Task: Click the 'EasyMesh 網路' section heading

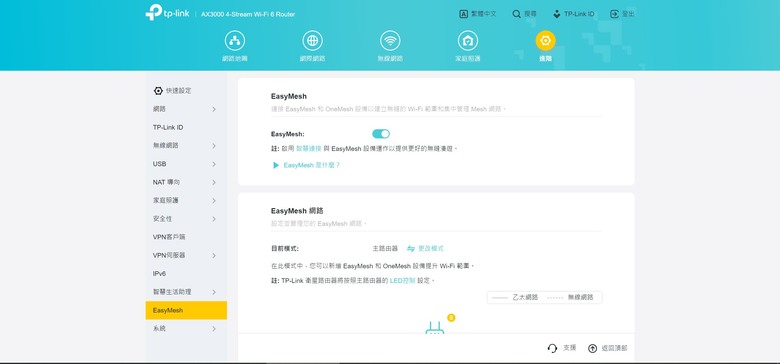Action: (x=297, y=211)
